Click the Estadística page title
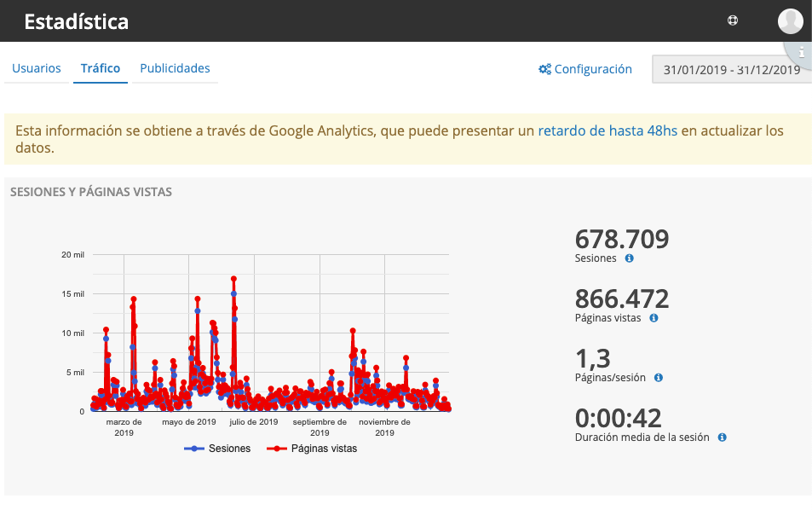Viewport: 812px width, 510px height. coord(76,21)
